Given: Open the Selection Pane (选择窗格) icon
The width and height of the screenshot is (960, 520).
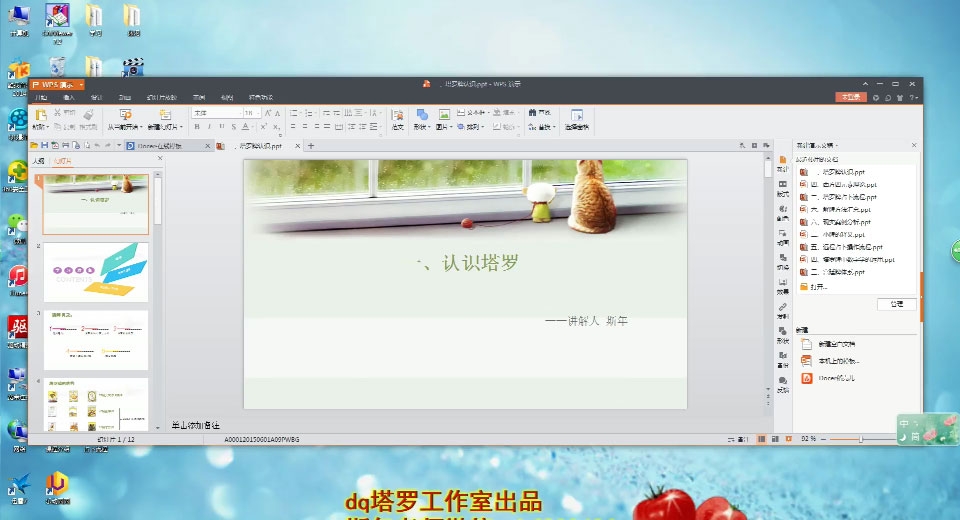Looking at the screenshot, I should click(577, 115).
